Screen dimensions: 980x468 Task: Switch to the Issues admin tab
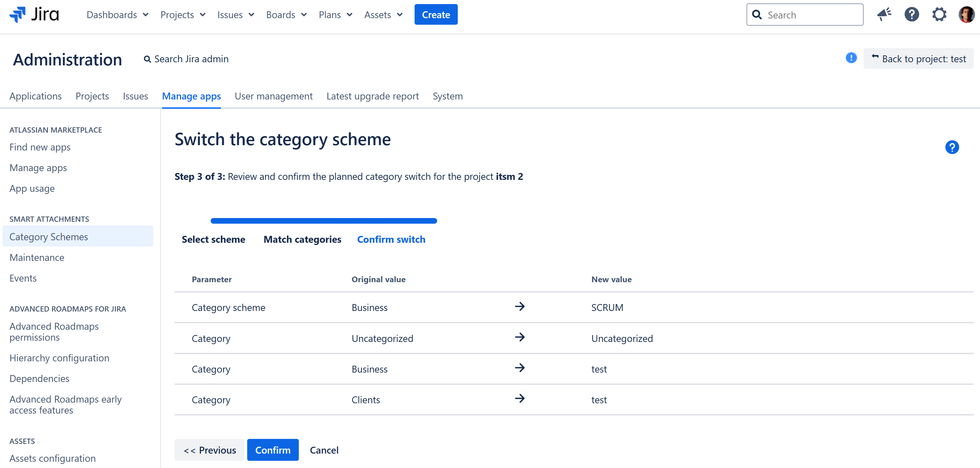(135, 96)
